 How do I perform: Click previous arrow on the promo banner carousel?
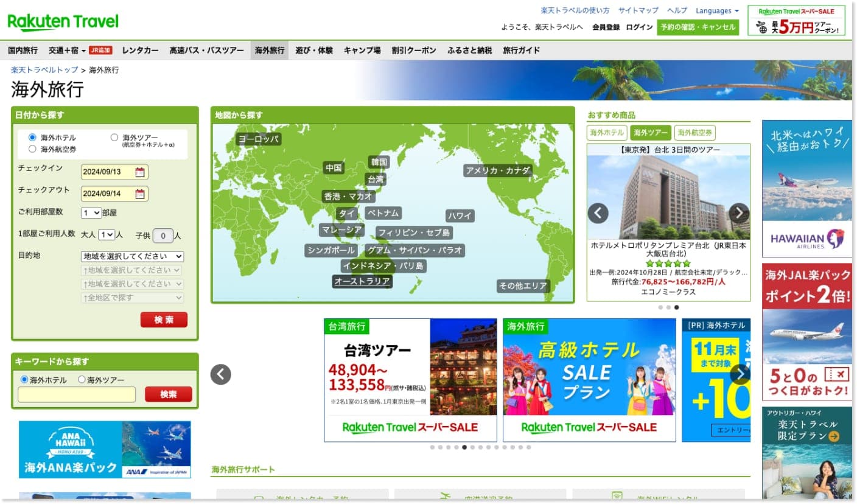(220, 374)
